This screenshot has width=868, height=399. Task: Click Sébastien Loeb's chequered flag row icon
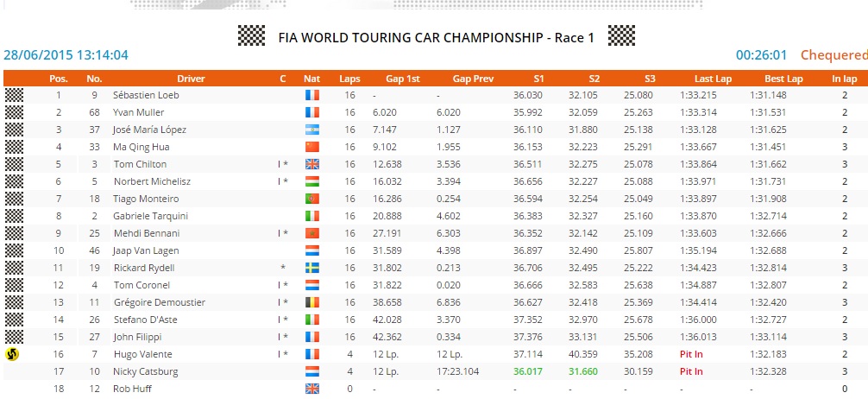pyautogui.click(x=14, y=95)
